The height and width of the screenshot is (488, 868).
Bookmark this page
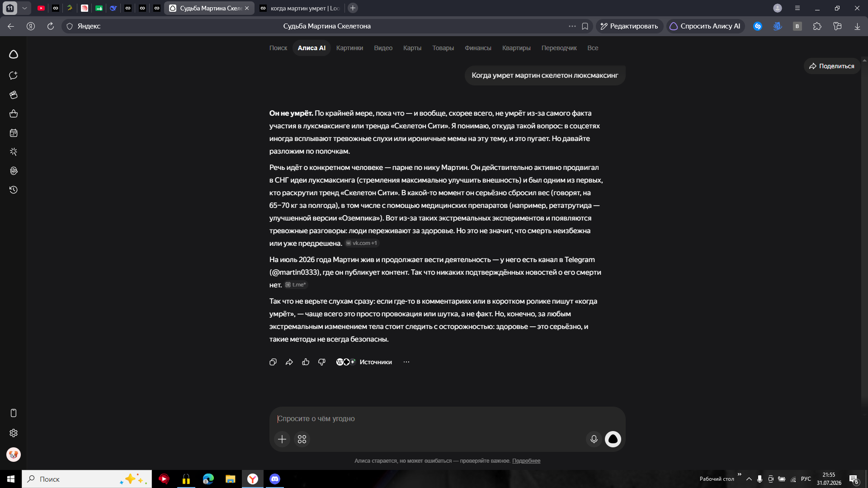(x=585, y=26)
